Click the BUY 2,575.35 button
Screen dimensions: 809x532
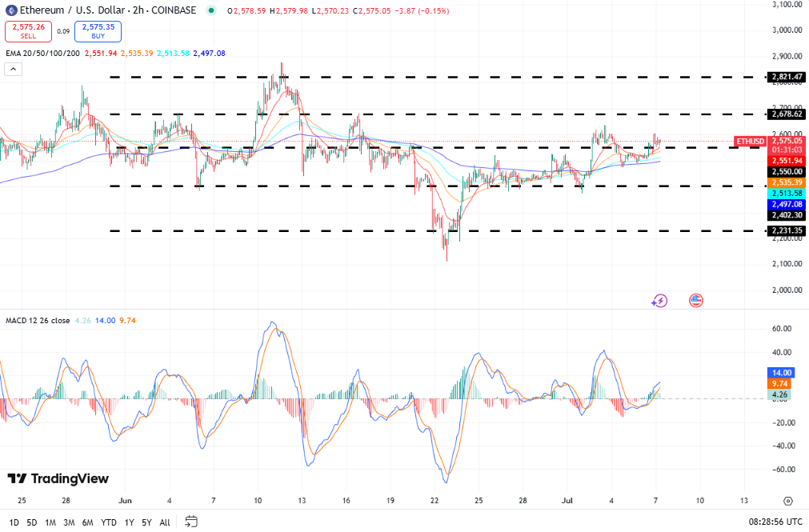click(x=98, y=31)
